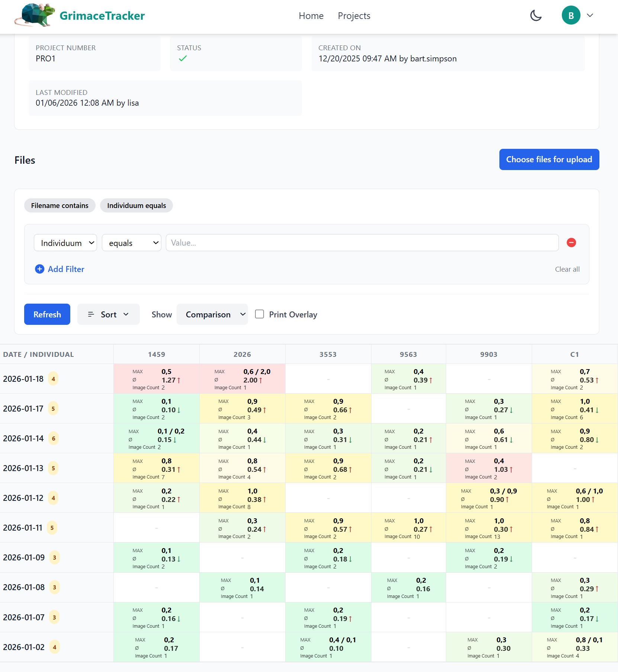Select red cell 1459 on 2026-01-18
618x672 pixels.
[157, 379]
